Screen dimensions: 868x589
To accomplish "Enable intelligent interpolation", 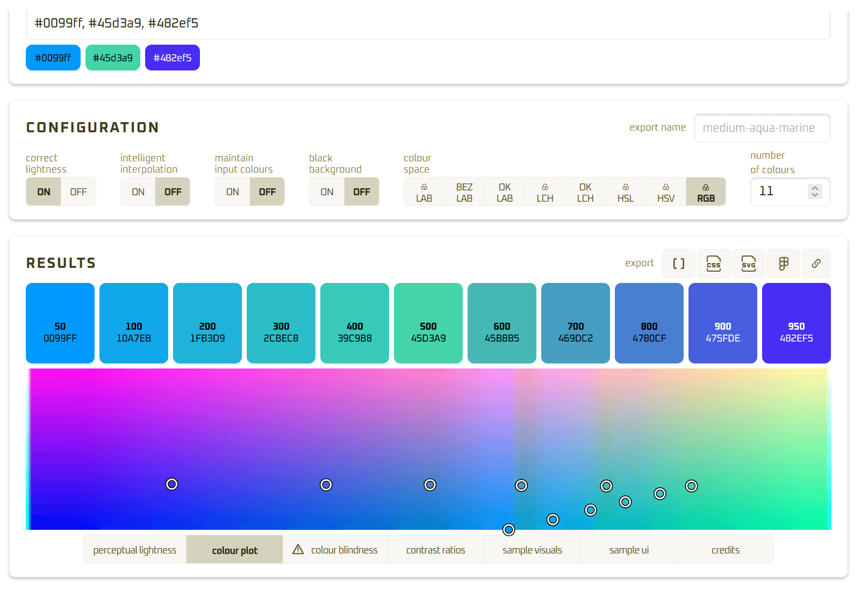I will (138, 191).
